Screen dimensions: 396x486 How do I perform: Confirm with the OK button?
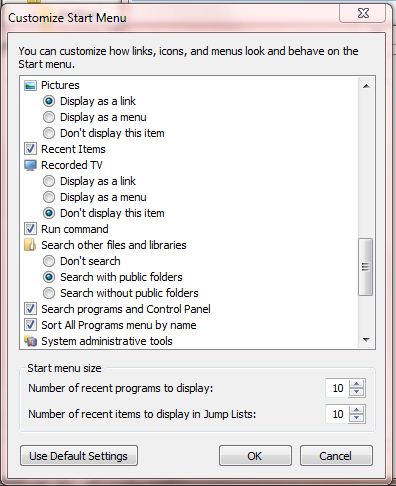(255, 456)
